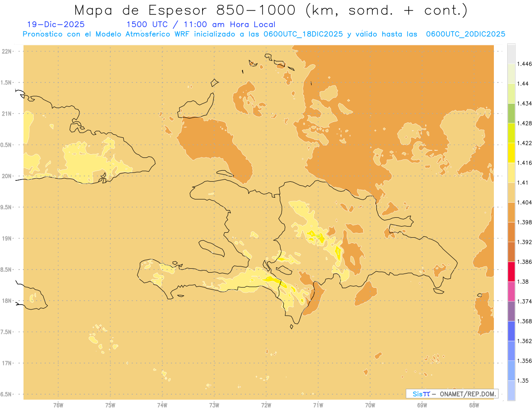Click the "72W" longitude axis label
The height and width of the screenshot is (411, 532).
pos(266,405)
